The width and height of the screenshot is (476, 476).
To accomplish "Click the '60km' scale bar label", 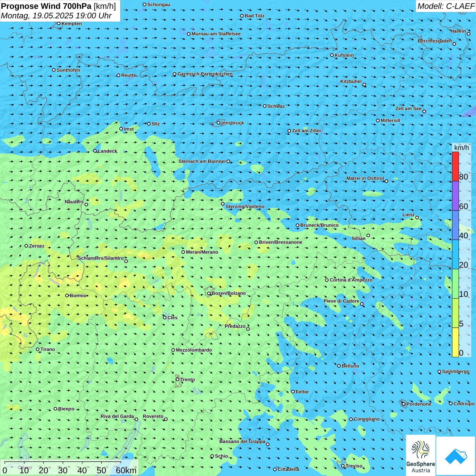I will pyautogui.click(x=126, y=470).
